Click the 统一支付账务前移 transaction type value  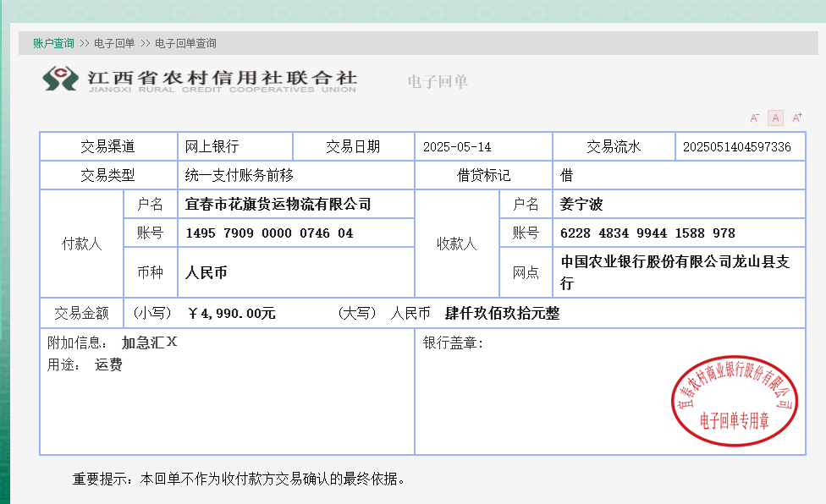(240, 175)
